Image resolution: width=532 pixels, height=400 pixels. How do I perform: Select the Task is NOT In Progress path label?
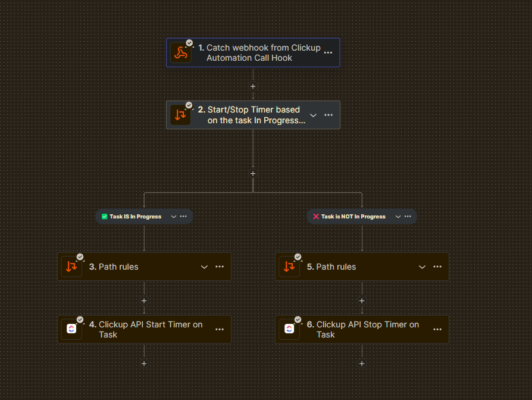point(353,217)
